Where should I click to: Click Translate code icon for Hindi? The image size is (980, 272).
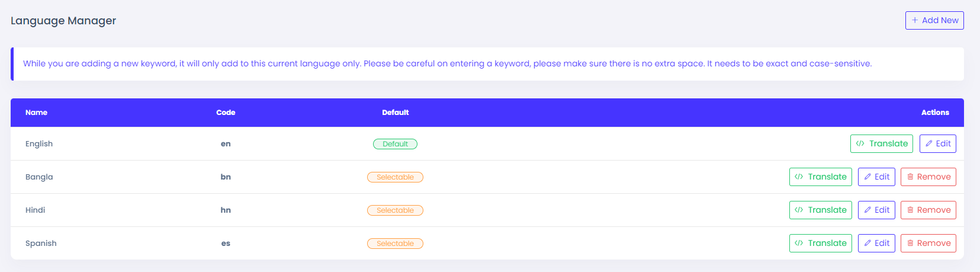tap(799, 210)
